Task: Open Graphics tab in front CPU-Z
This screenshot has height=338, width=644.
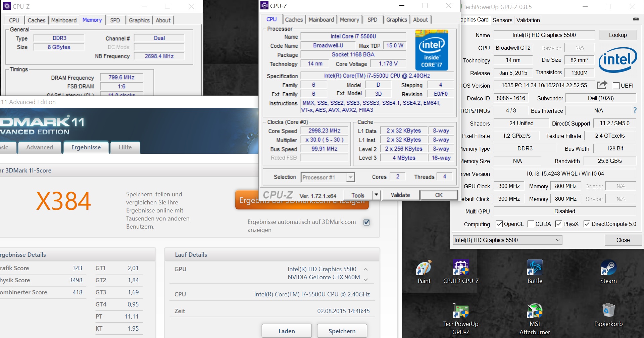Action: (396, 19)
